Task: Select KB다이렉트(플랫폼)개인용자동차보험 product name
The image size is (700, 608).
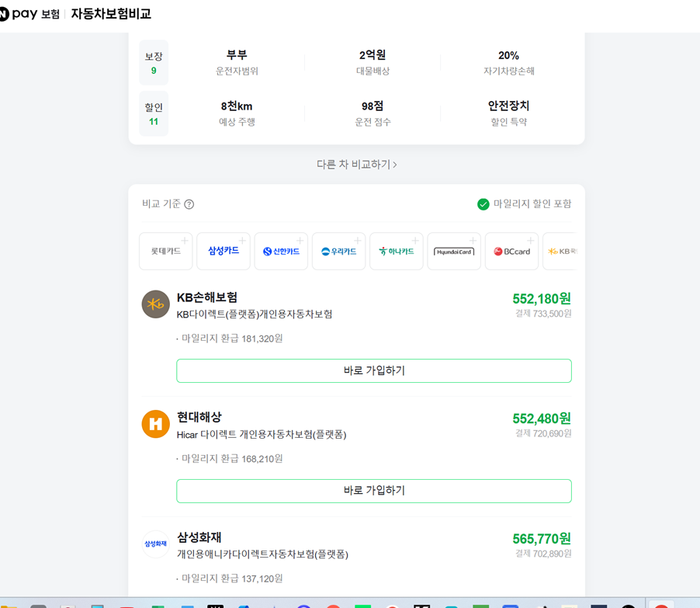Action: (x=255, y=314)
